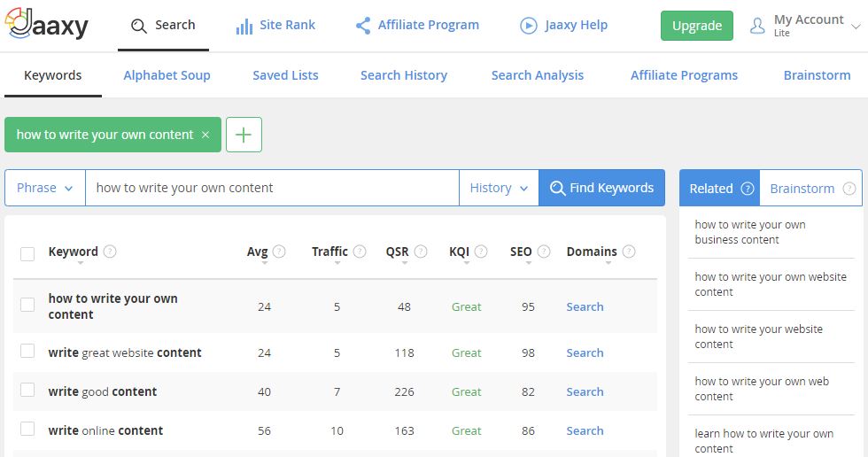Screen dimensions: 868x457
Task: Switch to the Affiliate Programs tab
Action: [684, 76]
